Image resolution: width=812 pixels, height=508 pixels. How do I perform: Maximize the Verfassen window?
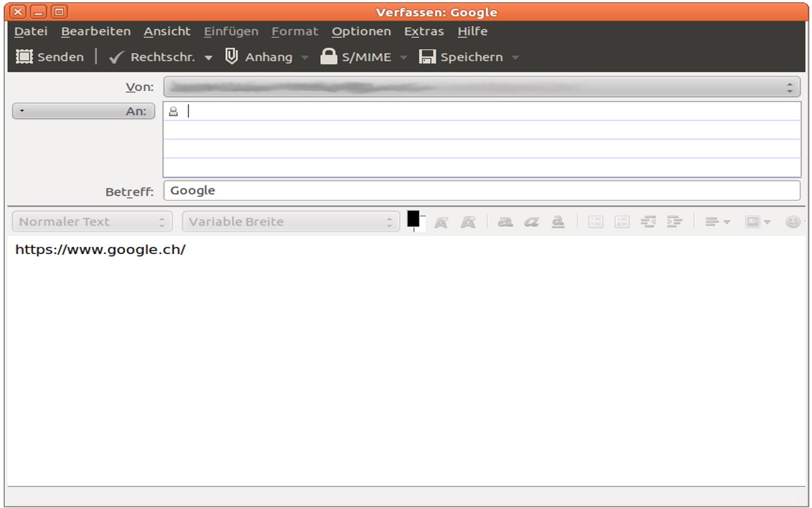click(59, 12)
